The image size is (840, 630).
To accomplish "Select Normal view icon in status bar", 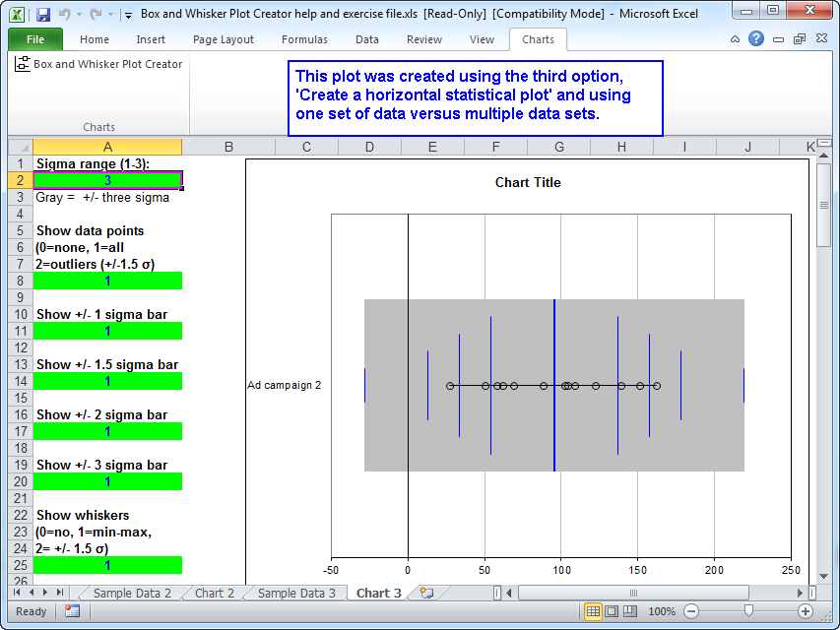I will pyautogui.click(x=594, y=611).
